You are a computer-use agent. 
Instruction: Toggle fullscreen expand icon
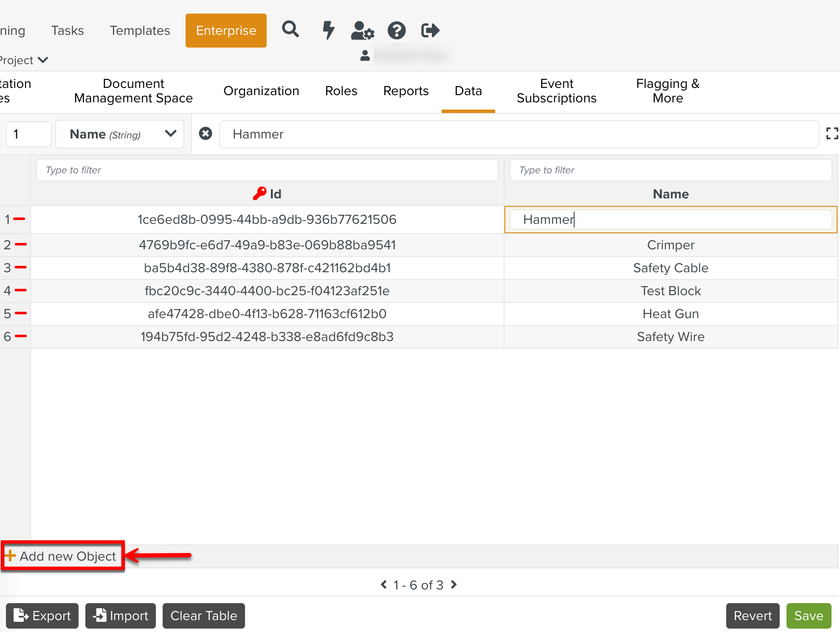pos(832,134)
